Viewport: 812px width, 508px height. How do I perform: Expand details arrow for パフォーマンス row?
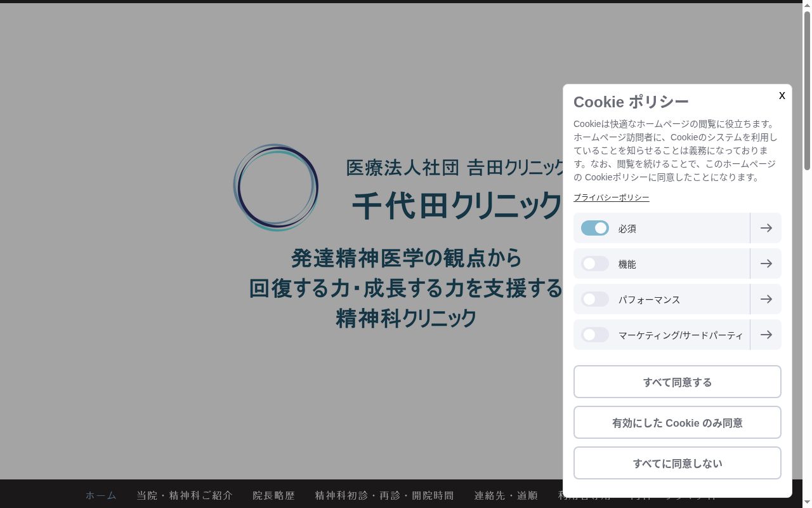[766, 299]
